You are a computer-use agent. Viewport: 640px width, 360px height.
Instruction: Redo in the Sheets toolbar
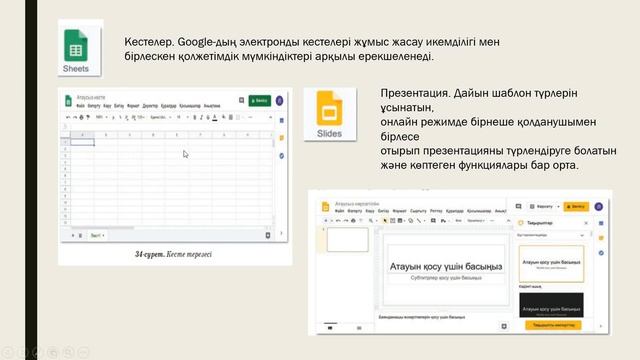[74, 117]
